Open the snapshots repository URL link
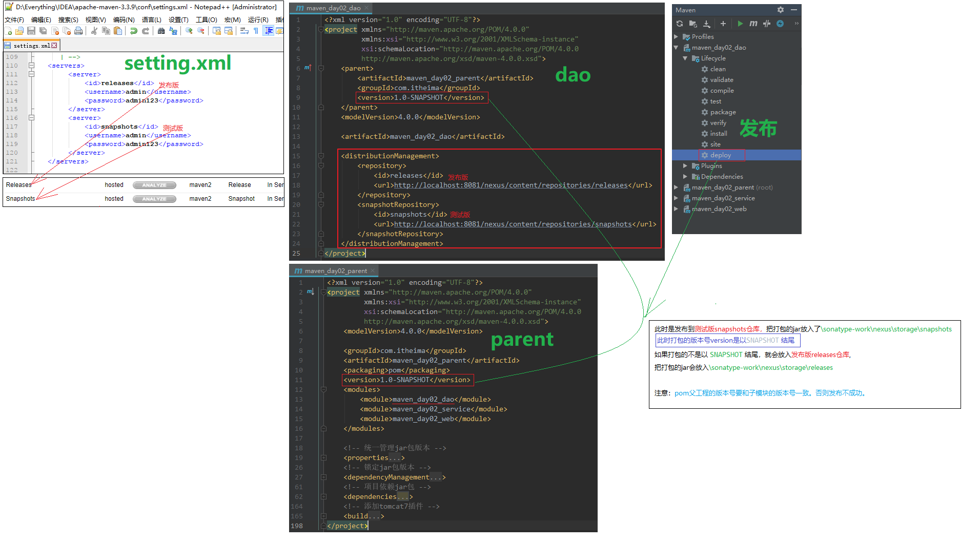The height and width of the screenshot is (543, 980). [x=513, y=224]
